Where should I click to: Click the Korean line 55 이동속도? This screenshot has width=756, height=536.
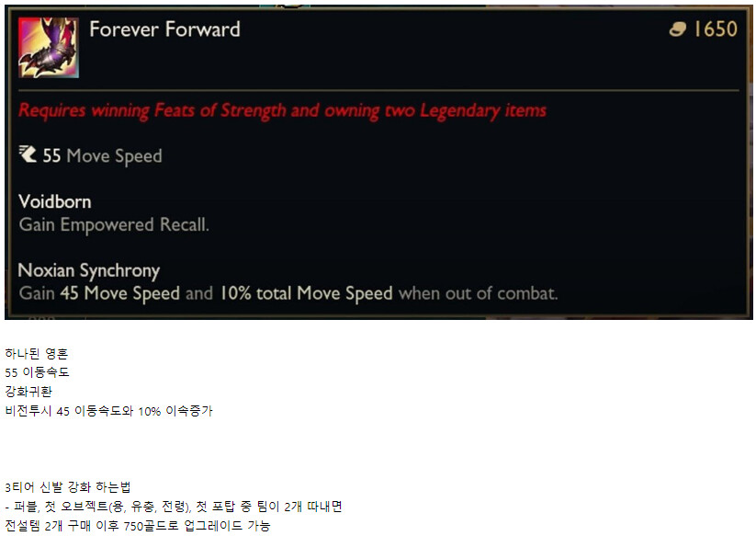[x=37, y=372]
